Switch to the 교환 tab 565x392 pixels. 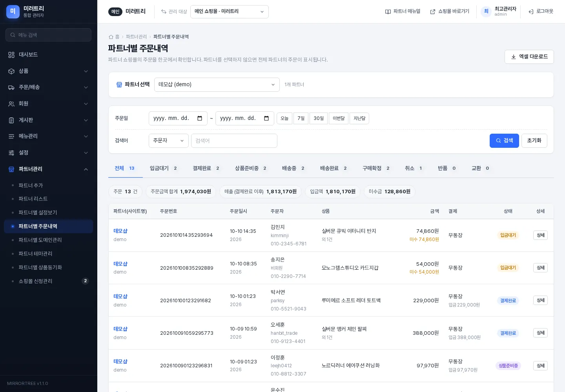[x=481, y=169]
